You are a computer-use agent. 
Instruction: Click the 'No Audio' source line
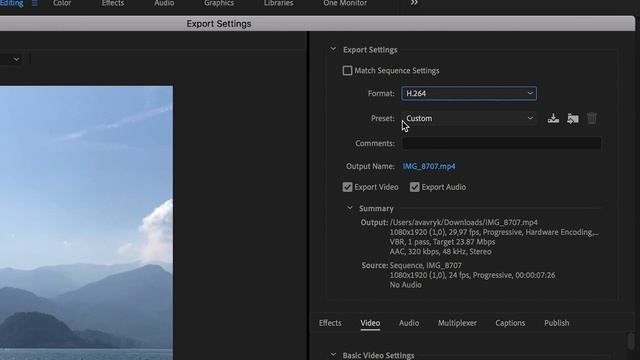405,285
